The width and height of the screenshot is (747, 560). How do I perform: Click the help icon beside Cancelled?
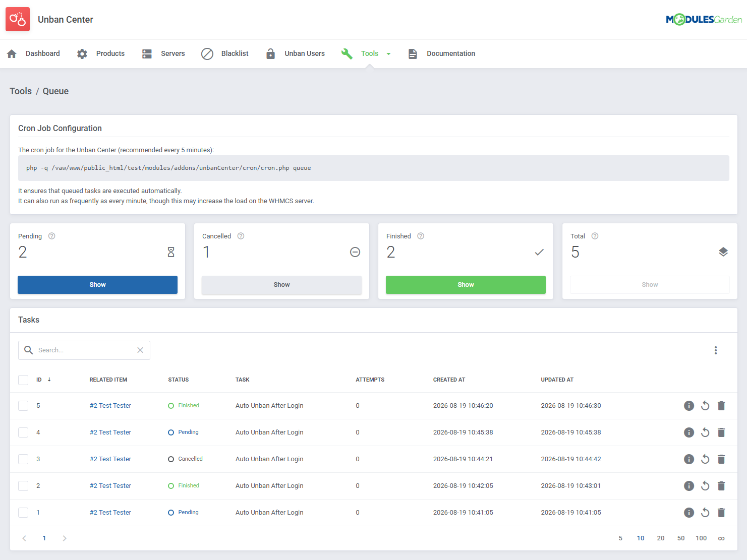click(241, 236)
